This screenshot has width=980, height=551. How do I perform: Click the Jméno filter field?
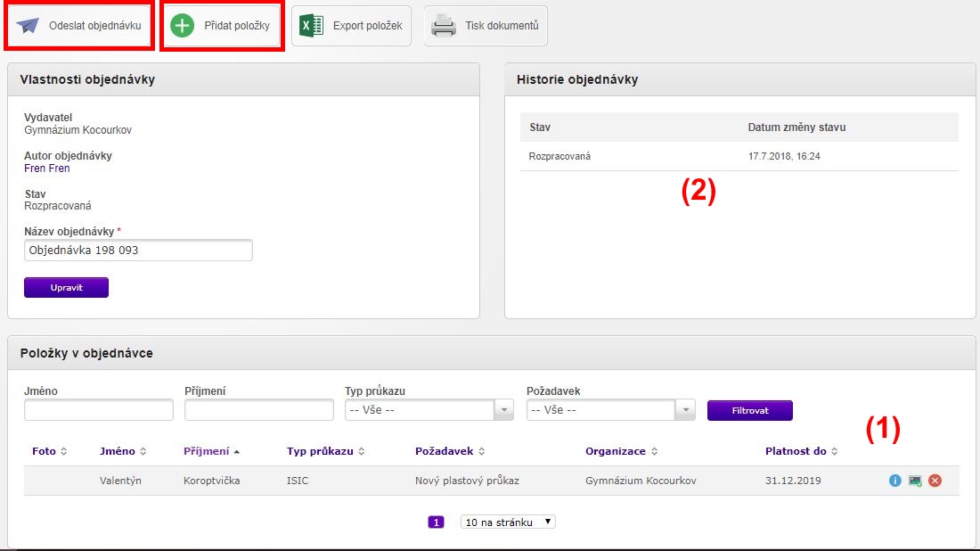99,409
